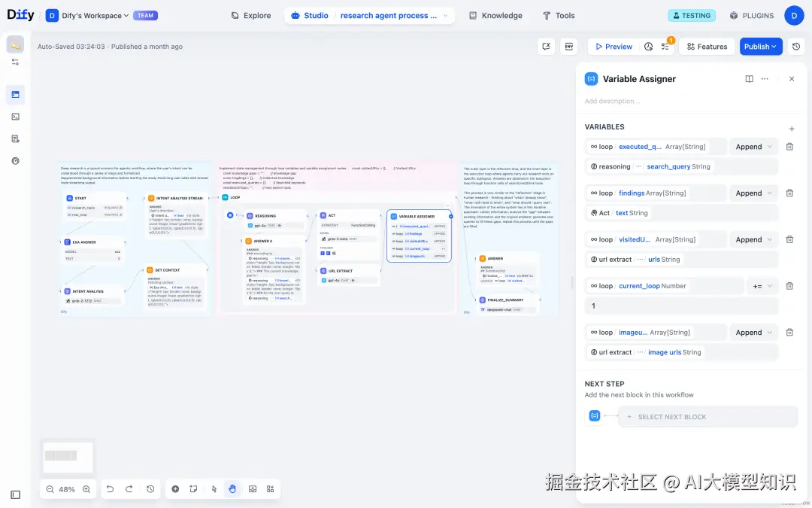Click Select Next Block
This screenshot has width=812, height=508.
pos(708,417)
